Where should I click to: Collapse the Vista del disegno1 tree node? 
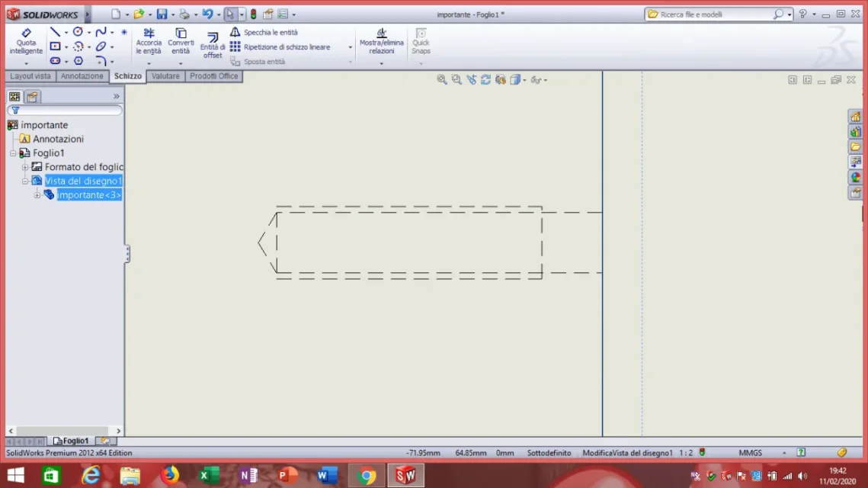[x=25, y=181]
